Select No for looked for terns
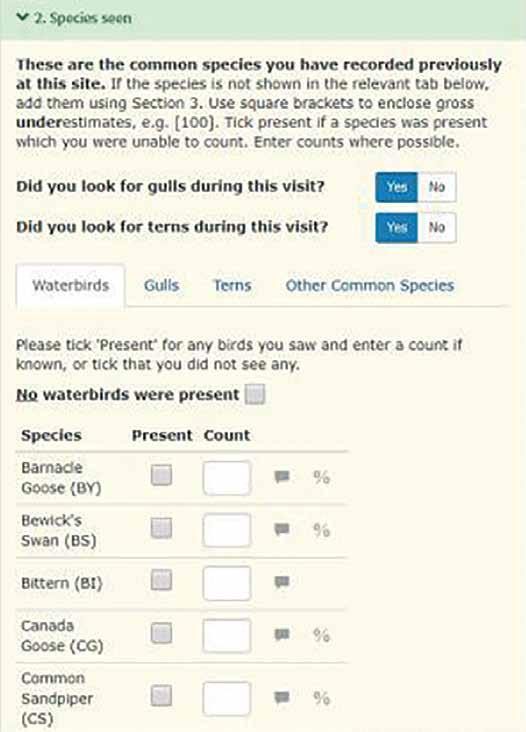Viewport: 526px width, 732px height. coord(437,227)
